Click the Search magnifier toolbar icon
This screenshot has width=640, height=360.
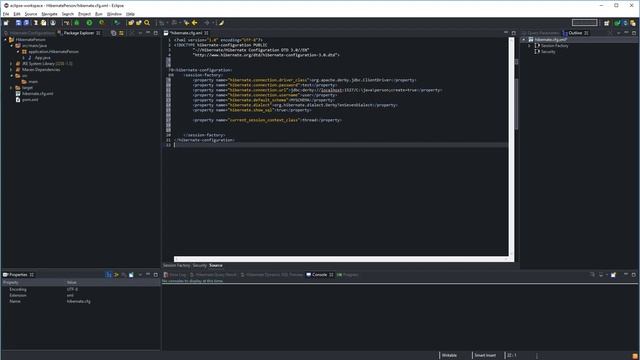pos(147,23)
